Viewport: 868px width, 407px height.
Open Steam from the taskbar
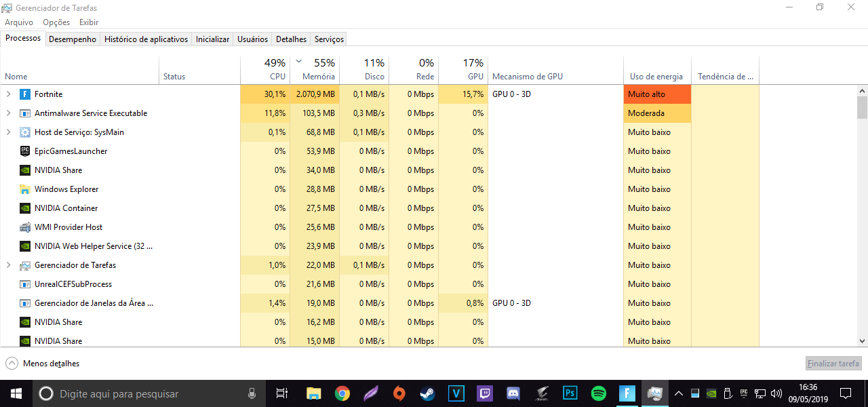pyautogui.click(x=428, y=393)
